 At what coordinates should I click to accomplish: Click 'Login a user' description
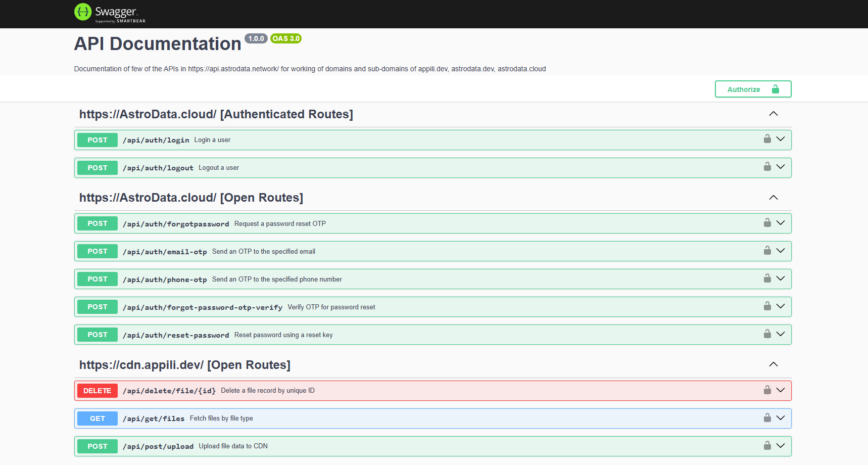tap(212, 140)
